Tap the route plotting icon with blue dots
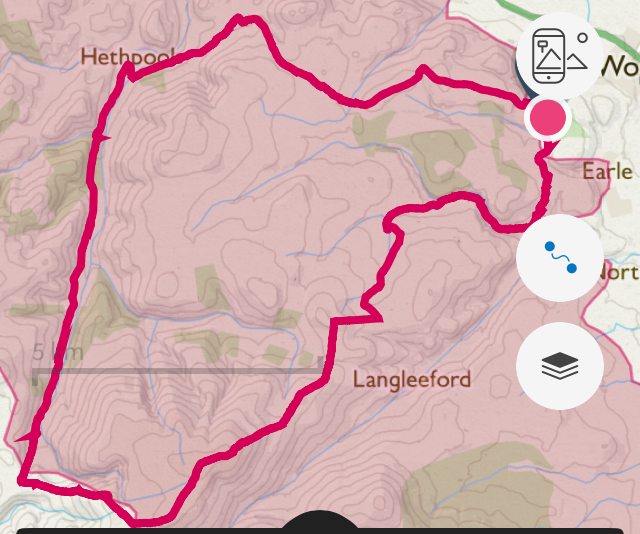640x534 pixels. 560,258
